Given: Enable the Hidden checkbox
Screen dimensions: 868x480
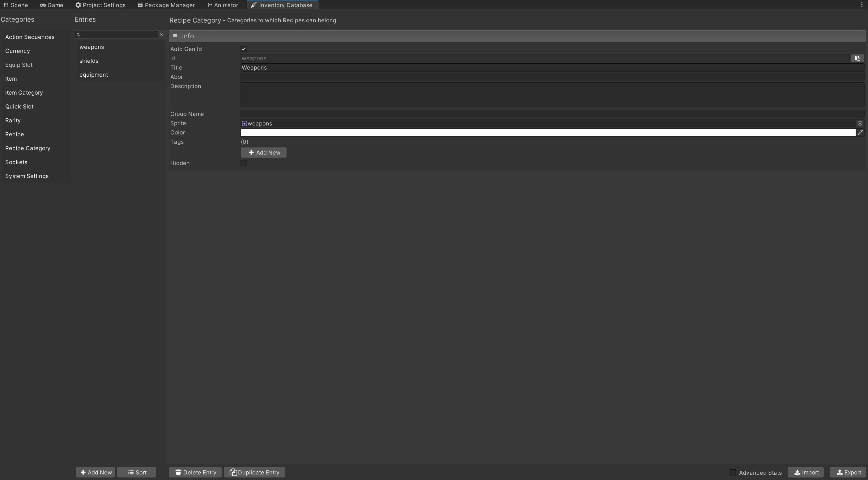Looking at the screenshot, I should pos(244,163).
